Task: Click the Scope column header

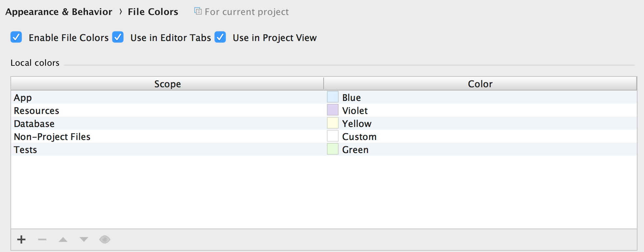Action: pos(167,84)
